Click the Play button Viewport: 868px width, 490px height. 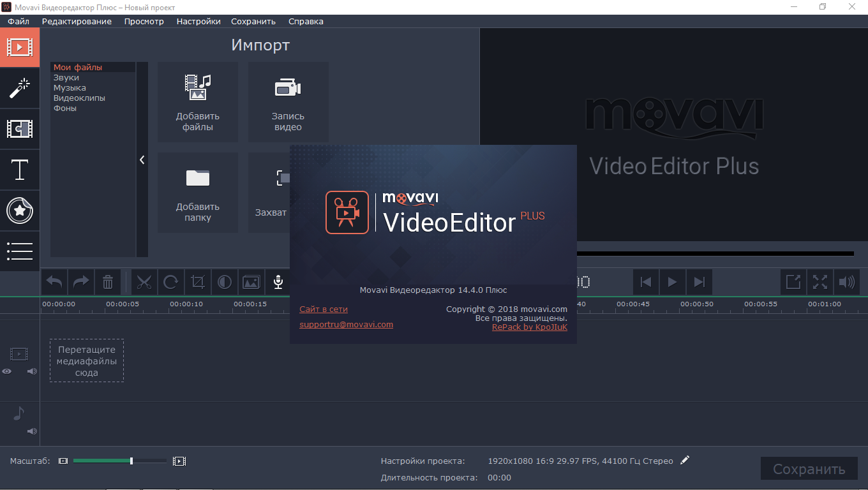[672, 282]
